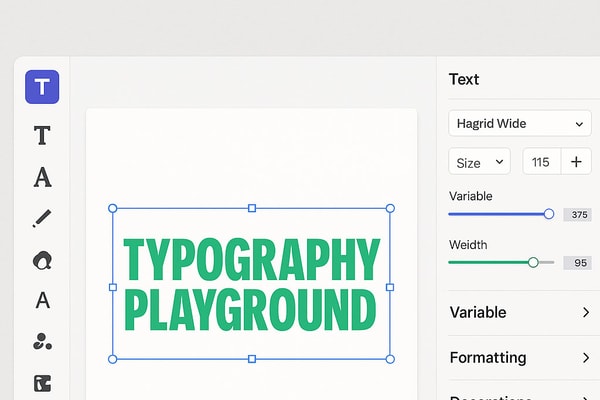Click the Variable slider handle

coord(549,214)
